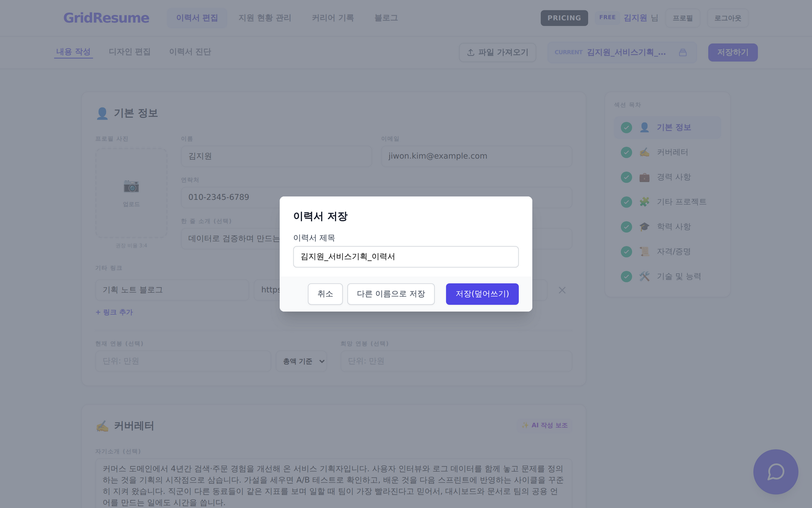Click the puzzle icon beside 기타 프로젝트
Viewport: 812px width, 508px height.
tap(644, 202)
